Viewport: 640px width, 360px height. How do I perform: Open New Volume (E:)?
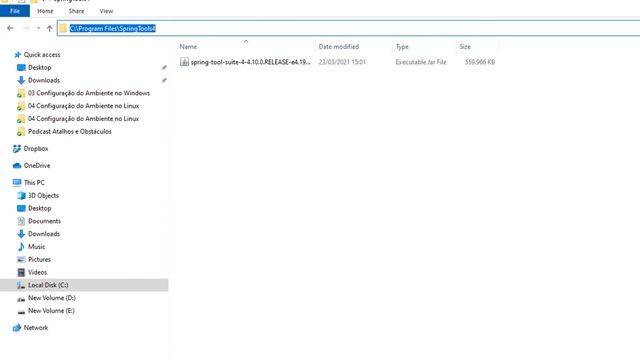51,311
